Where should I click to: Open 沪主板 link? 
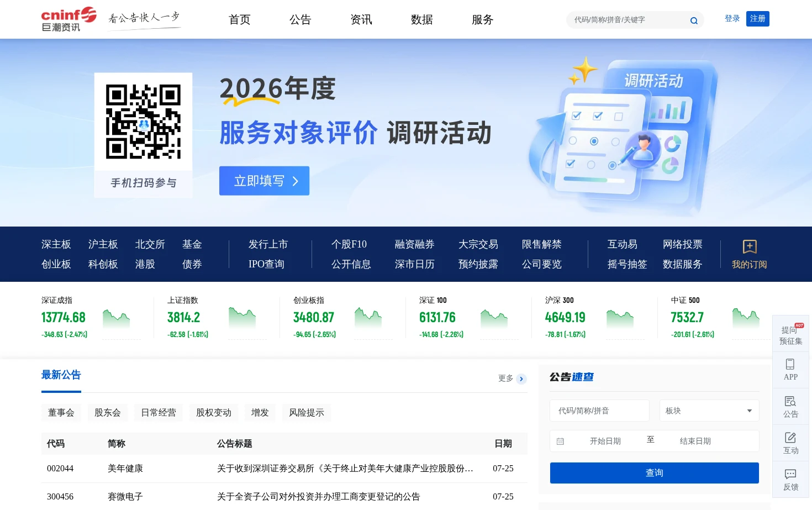(x=103, y=244)
